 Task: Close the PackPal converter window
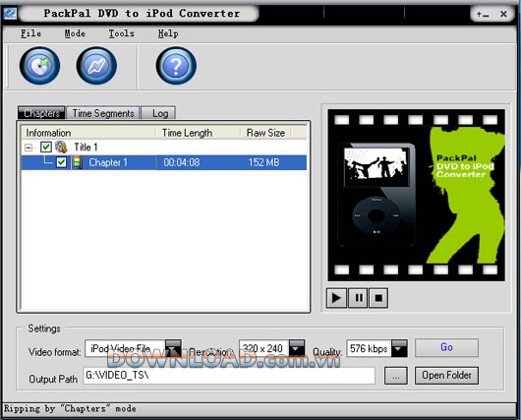click(x=503, y=14)
